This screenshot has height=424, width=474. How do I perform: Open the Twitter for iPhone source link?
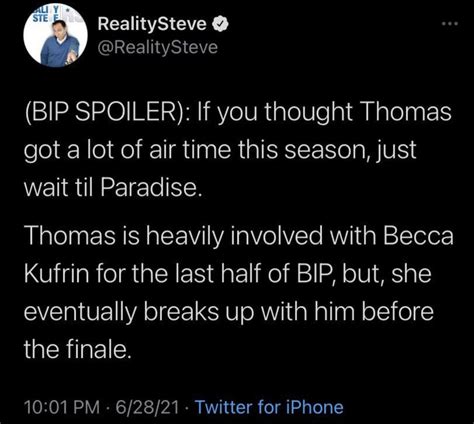(269, 407)
